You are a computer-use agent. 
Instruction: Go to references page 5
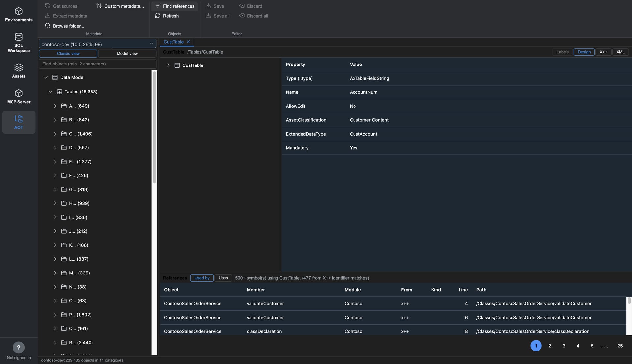pos(592,346)
